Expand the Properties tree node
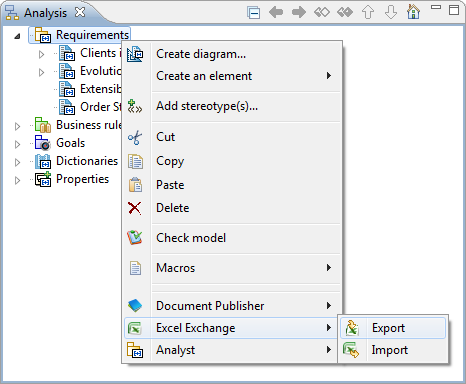The image size is (466, 384). point(17,180)
